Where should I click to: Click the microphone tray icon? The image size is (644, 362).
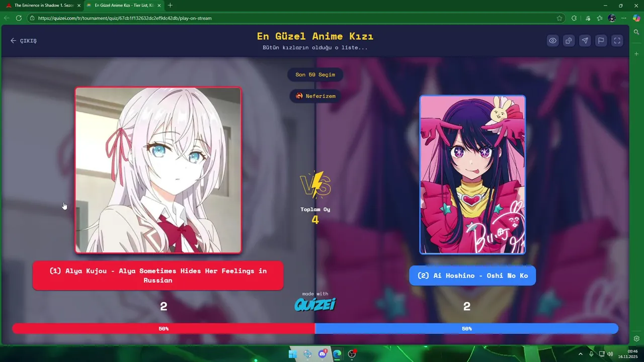591,354
